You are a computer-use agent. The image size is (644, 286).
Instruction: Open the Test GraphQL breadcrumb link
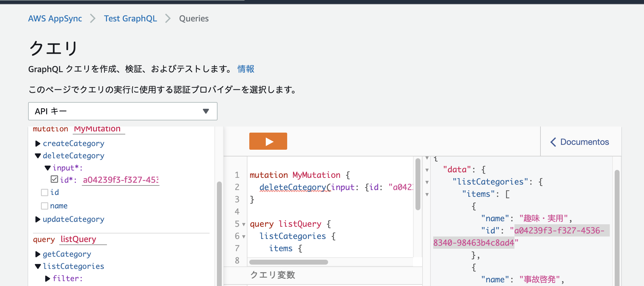point(130,18)
